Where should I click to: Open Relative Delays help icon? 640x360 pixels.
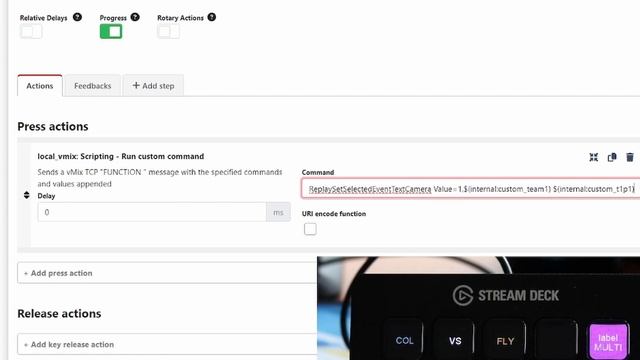coord(77,17)
